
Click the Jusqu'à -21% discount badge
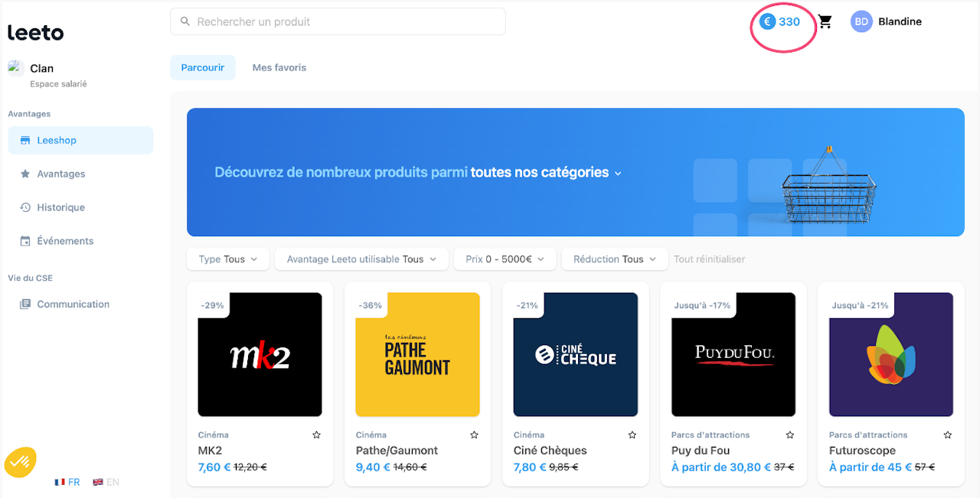coord(860,305)
